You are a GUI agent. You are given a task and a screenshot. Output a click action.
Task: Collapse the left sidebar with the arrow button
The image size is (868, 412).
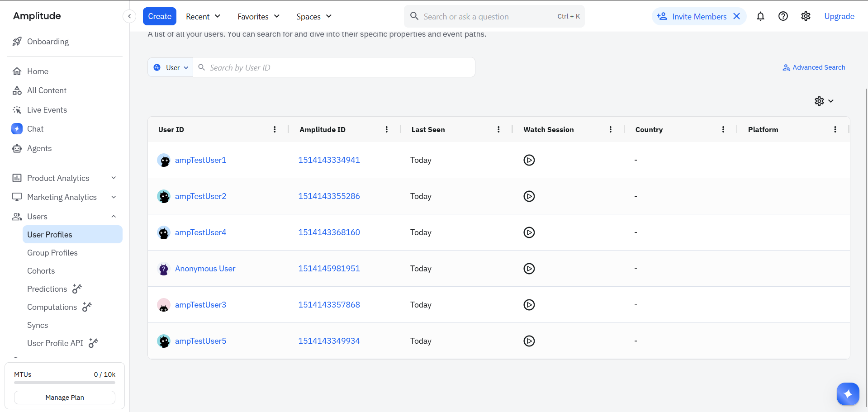pyautogui.click(x=129, y=16)
